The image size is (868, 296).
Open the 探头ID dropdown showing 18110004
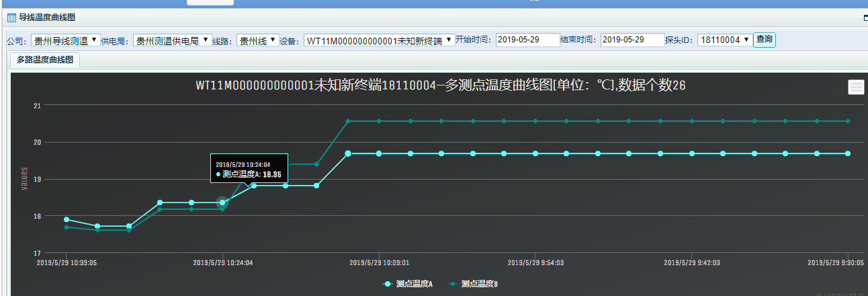click(x=724, y=40)
